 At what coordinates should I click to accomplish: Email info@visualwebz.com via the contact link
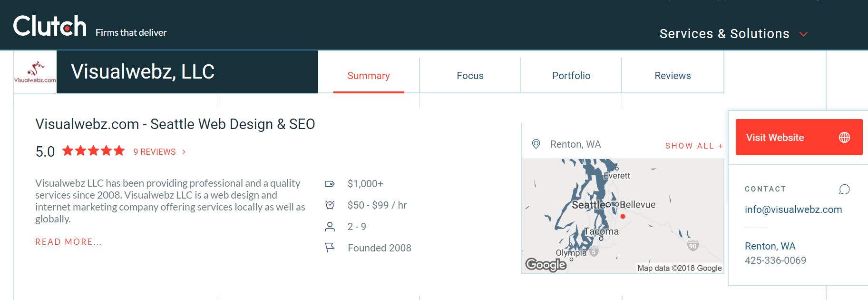[793, 210]
